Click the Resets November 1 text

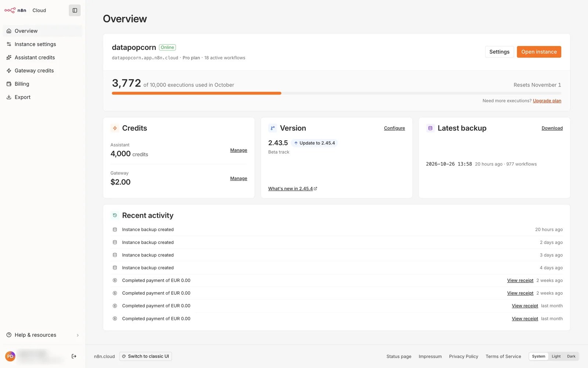pos(537,85)
